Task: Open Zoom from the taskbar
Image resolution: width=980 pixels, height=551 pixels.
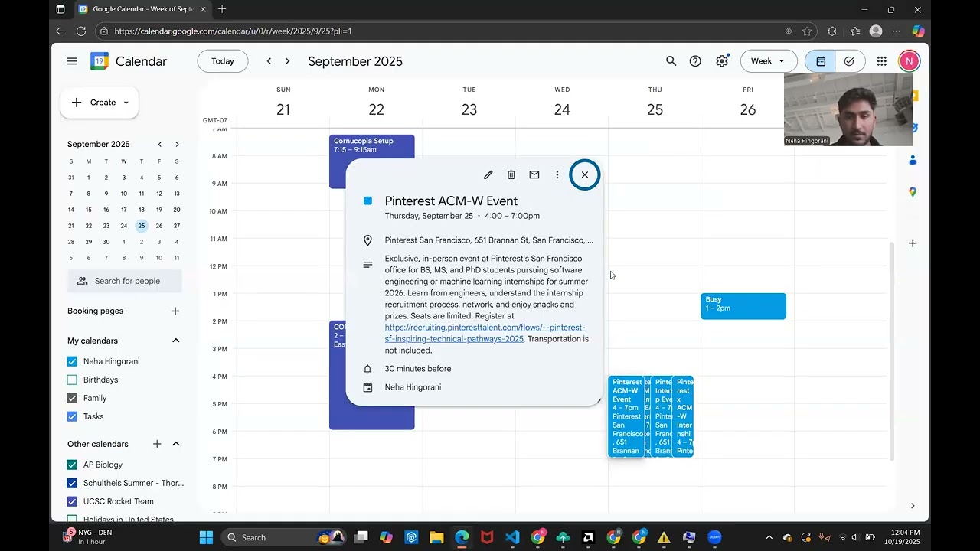Action: [714, 537]
